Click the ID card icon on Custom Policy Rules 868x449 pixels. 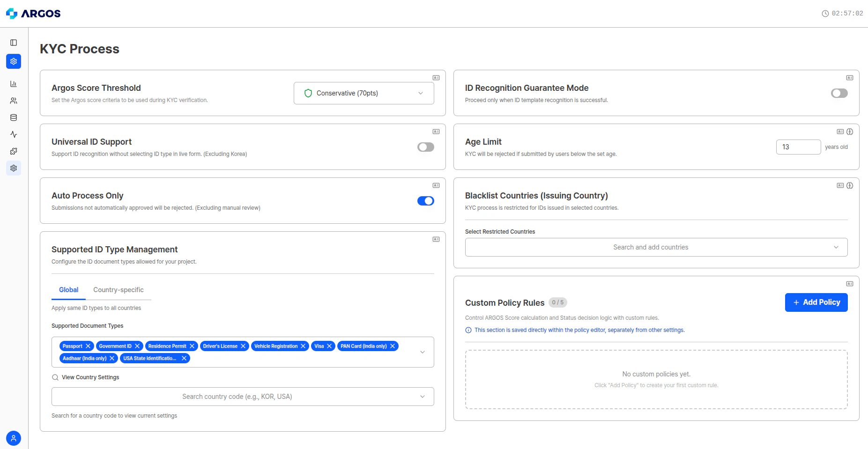(850, 283)
